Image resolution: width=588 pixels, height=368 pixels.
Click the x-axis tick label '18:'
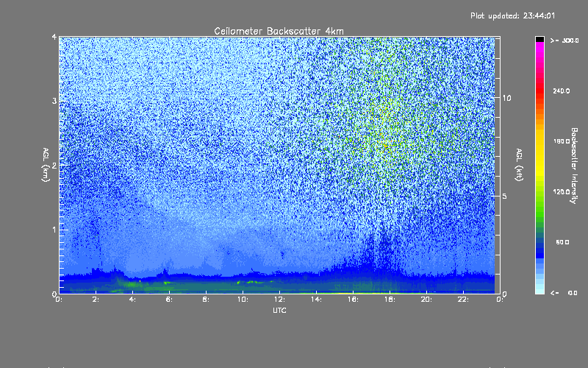390,300
